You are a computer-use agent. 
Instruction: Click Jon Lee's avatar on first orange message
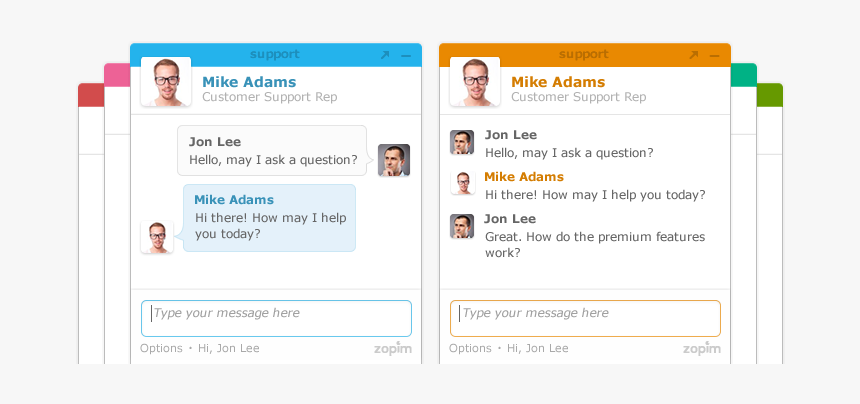(x=462, y=142)
